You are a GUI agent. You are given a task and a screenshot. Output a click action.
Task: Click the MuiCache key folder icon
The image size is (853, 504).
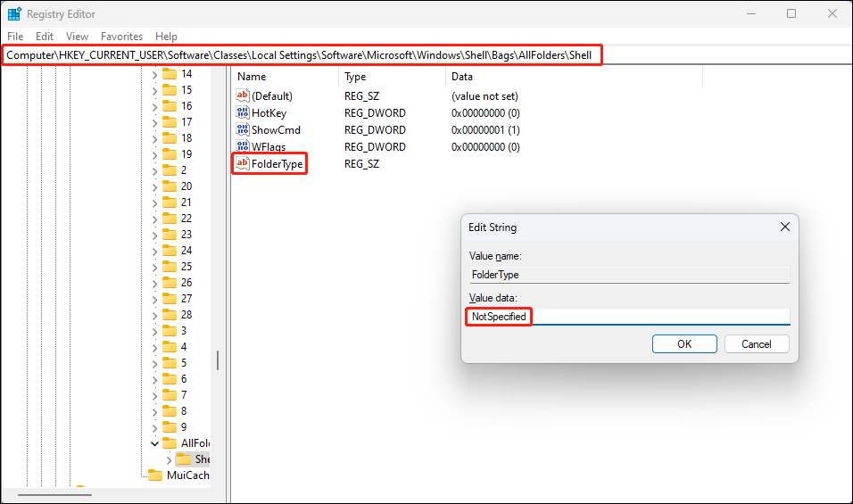pyautogui.click(x=155, y=475)
